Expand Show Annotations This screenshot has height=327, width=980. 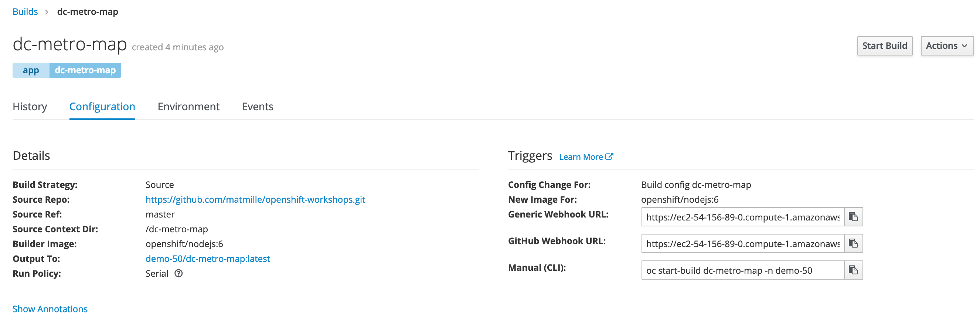[x=50, y=309]
